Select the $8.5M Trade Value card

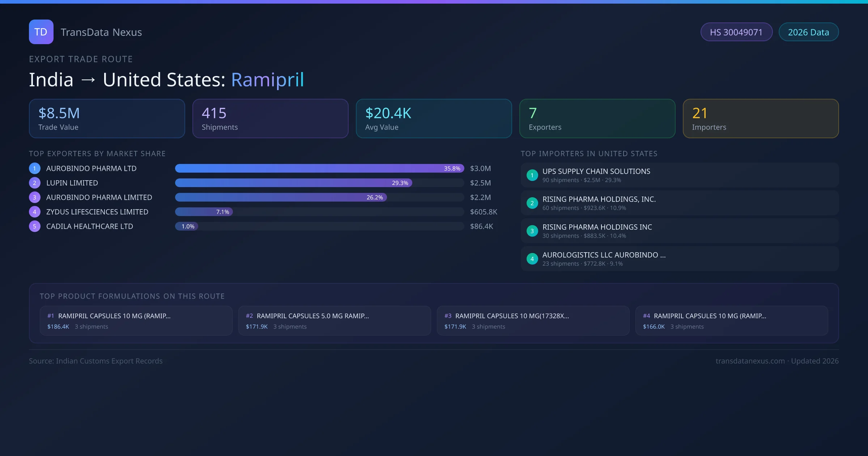point(107,118)
